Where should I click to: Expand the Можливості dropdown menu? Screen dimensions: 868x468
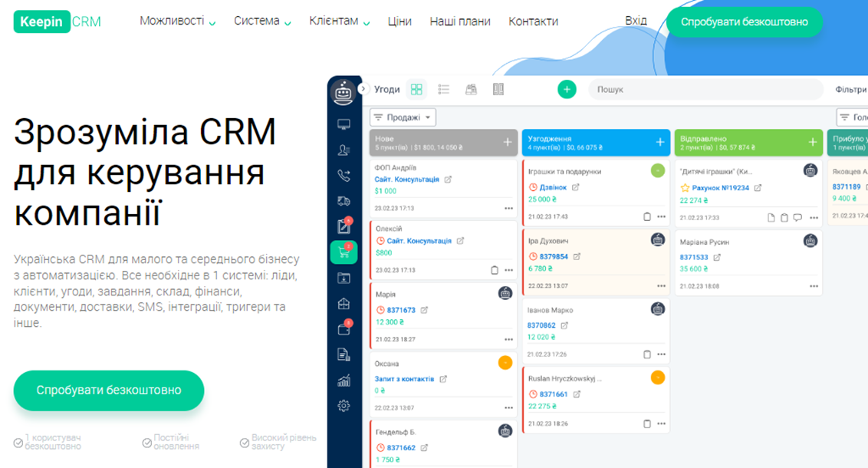pyautogui.click(x=177, y=21)
